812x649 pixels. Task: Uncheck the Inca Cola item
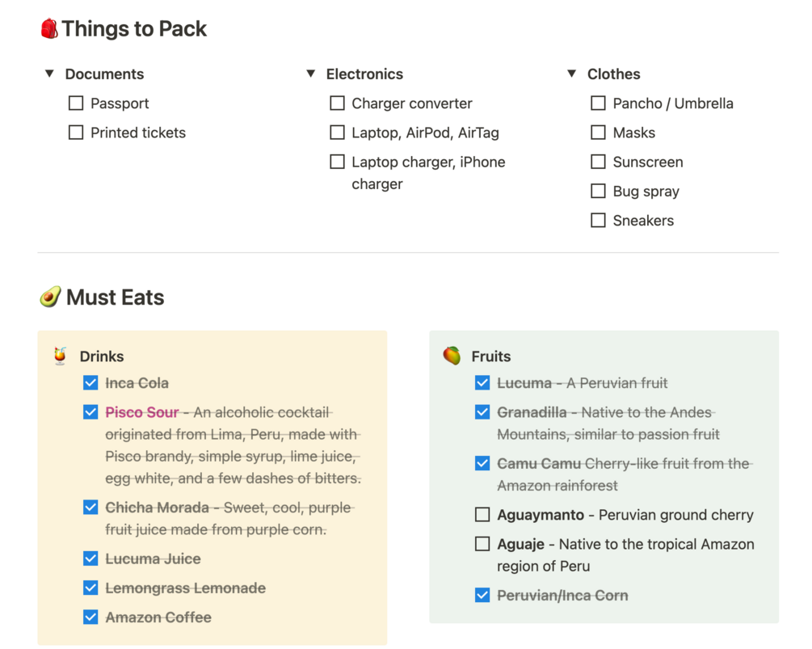point(90,383)
